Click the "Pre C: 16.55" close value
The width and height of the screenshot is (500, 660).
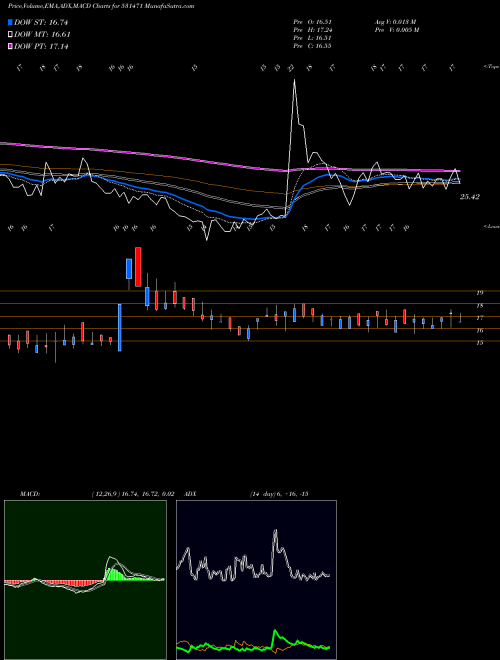pyautogui.click(x=313, y=46)
